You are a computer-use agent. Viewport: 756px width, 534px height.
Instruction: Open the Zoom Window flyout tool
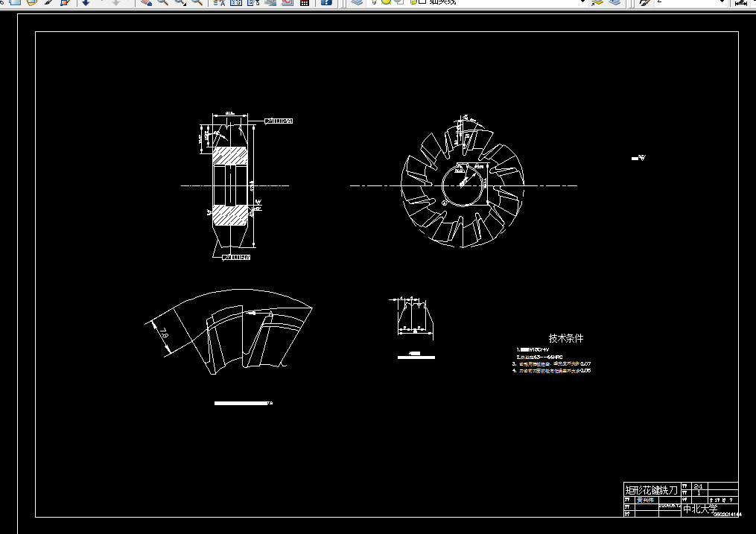tap(180, 2)
